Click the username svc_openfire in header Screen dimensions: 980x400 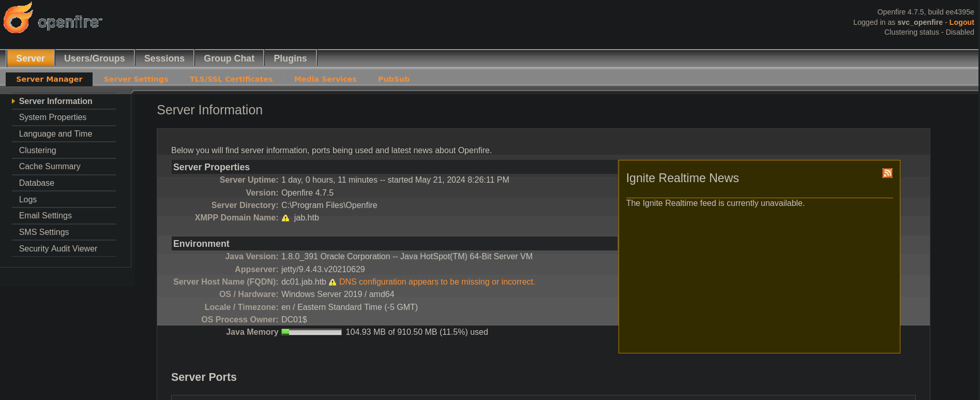click(x=919, y=22)
